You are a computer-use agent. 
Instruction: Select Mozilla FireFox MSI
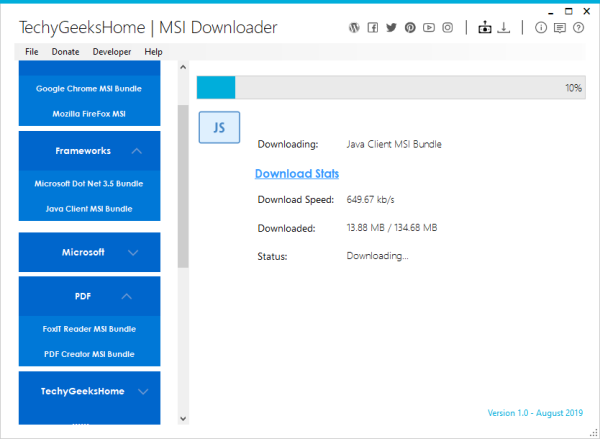point(89,114)
